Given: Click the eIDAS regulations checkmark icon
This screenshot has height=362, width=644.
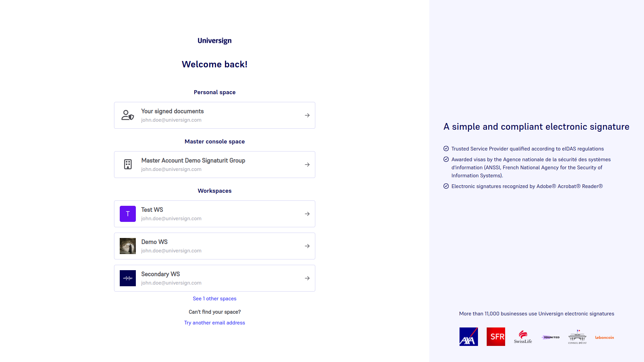Looking at the screenshot, I should (x=446, y=148).
